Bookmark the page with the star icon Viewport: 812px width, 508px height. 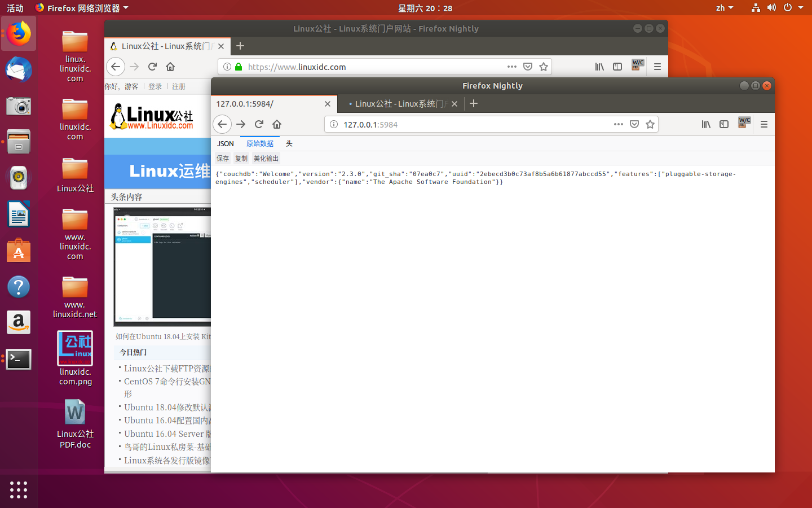click(650, 124)
